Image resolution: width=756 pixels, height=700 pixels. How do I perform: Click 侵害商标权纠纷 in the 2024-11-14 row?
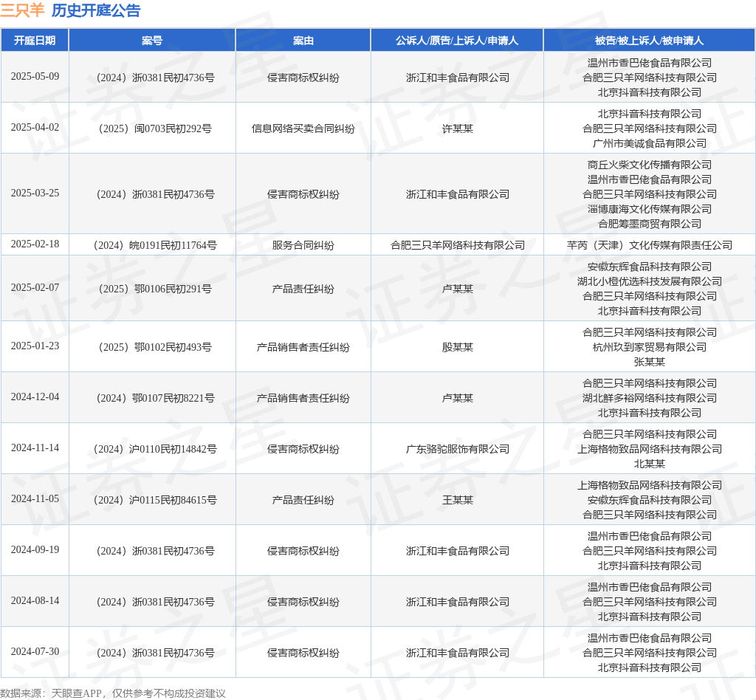[x=303, y=449]
